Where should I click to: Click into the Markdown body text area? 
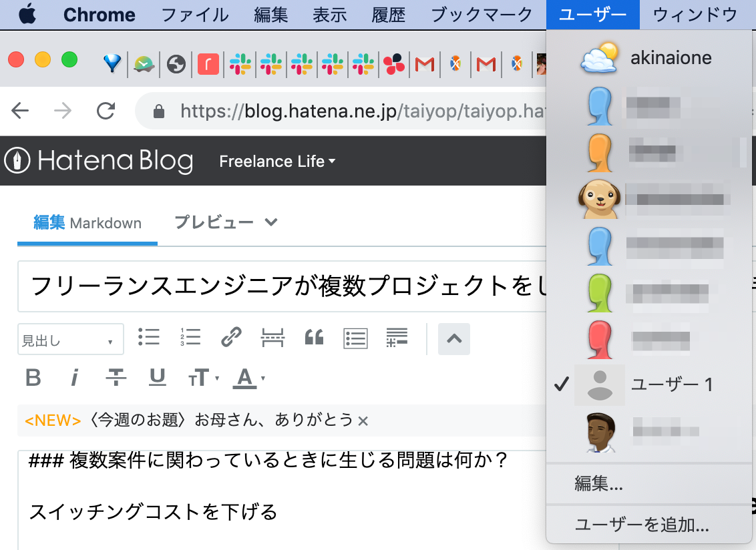(282, 500)
